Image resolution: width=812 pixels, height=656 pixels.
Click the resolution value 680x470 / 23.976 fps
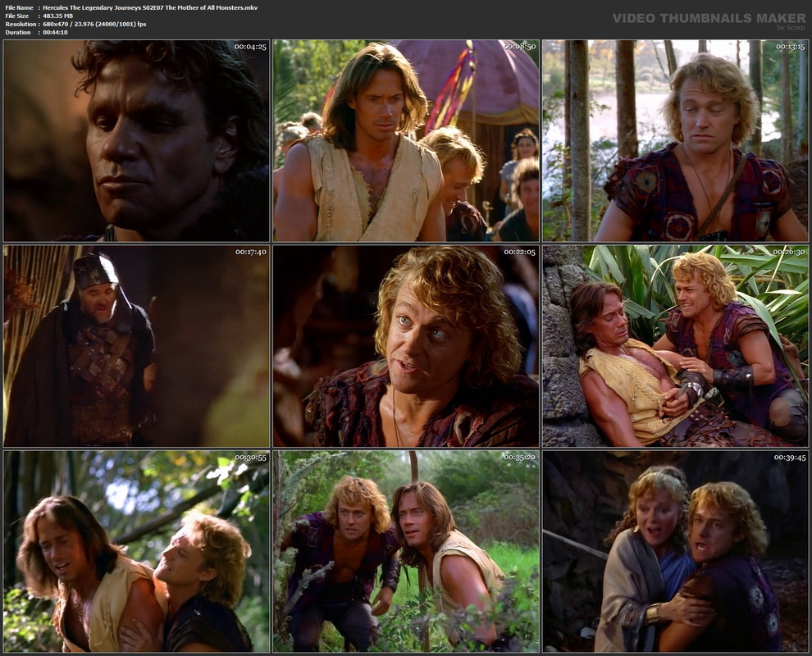(94, 25)
